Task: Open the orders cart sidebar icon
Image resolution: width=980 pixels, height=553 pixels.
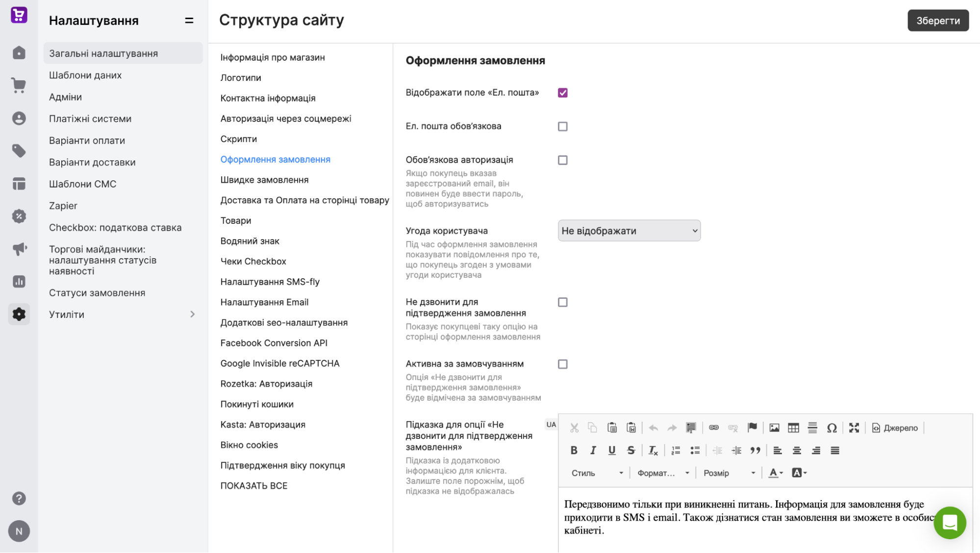Action: pos(19,86)
